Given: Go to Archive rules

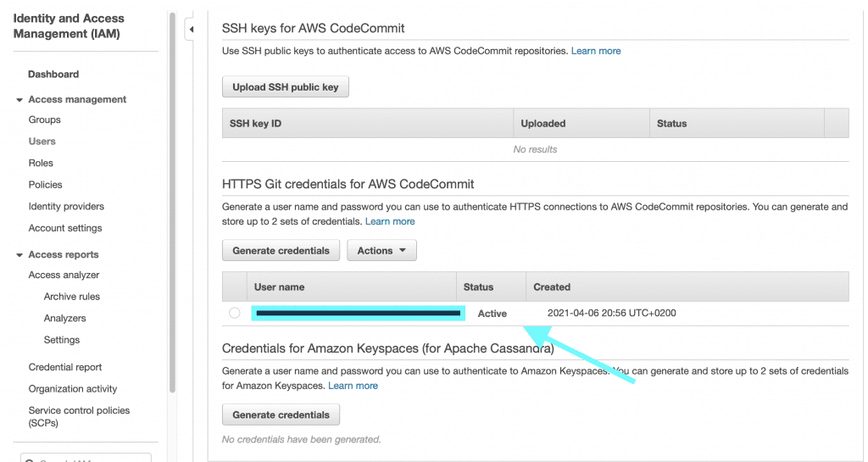Looking at the screenshot, I should pyautogui.click(x=72, y=296).
